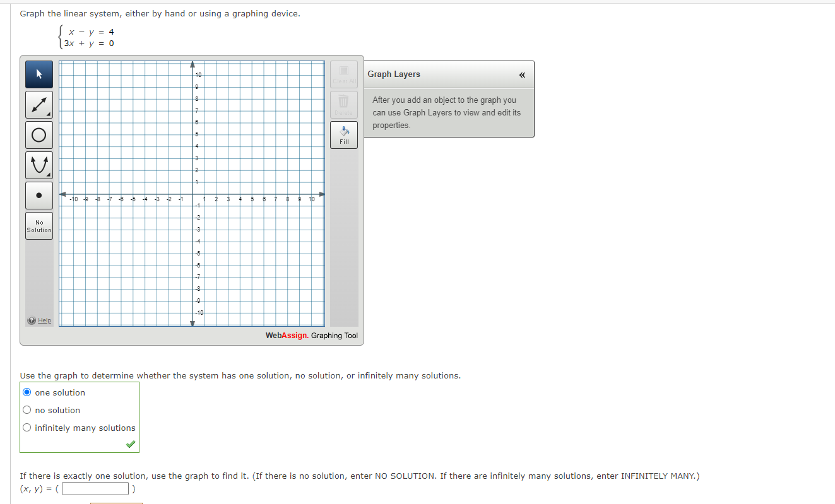Choose the no solution option

27,409
